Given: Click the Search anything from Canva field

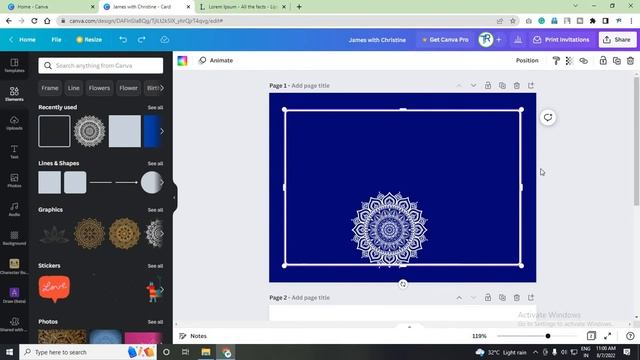Looking at the screenshot, I should pos(100,65).
